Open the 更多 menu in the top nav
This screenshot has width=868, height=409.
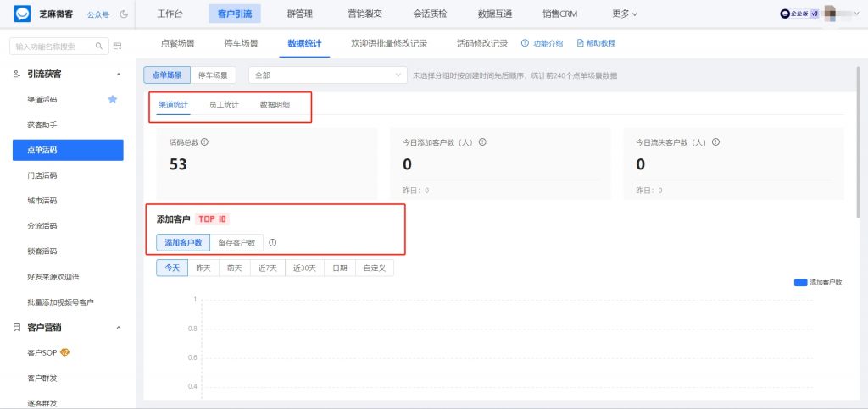point(625,14)
